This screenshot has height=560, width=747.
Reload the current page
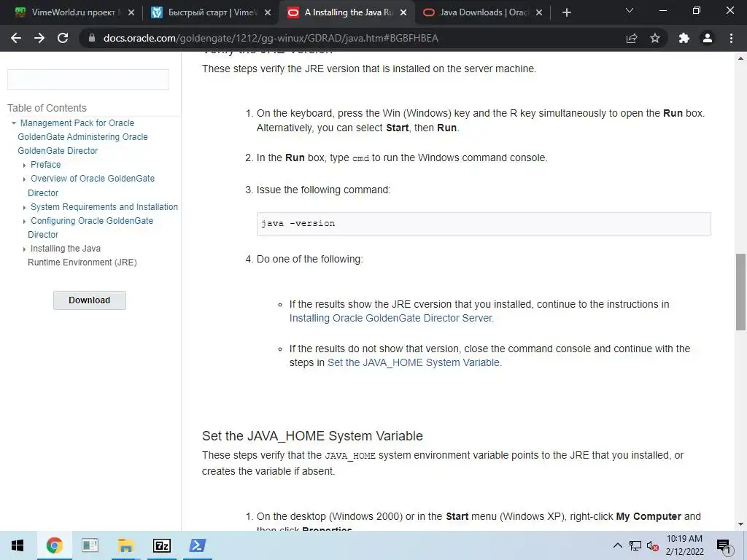pyautogui.click(x=63, y=38)
